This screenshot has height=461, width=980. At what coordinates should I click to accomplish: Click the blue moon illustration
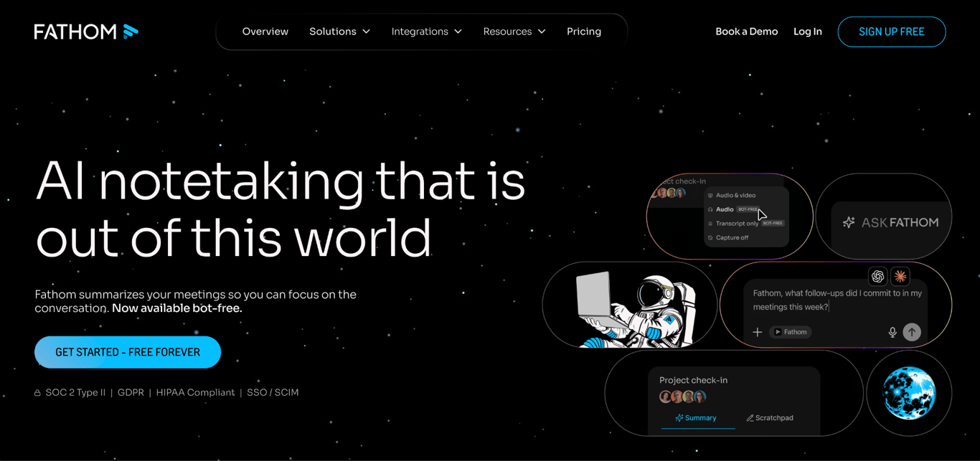point(909,393)
